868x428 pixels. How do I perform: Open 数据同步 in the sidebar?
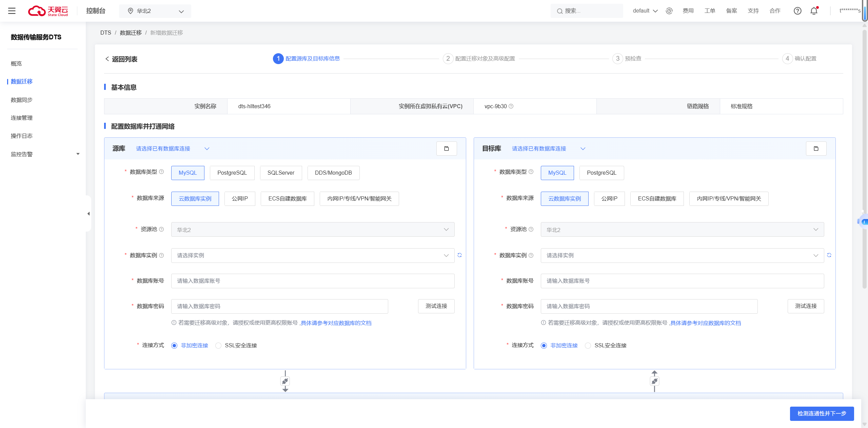[x=22, y=100]
